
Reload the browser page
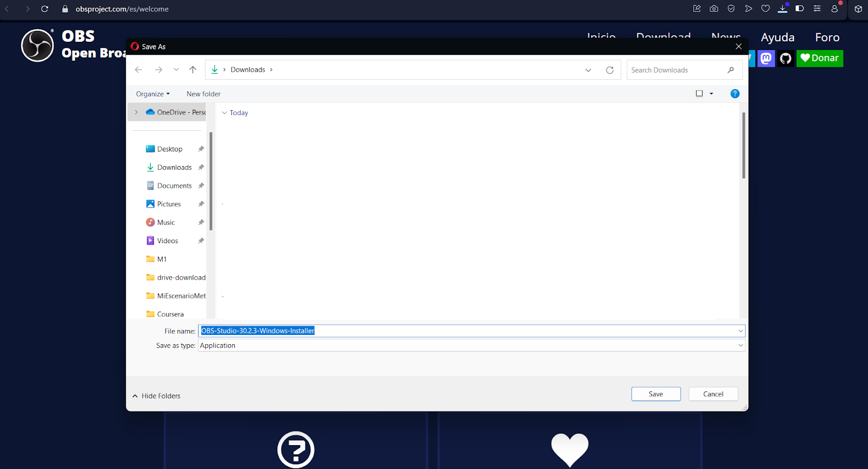[x=44, y=9]
